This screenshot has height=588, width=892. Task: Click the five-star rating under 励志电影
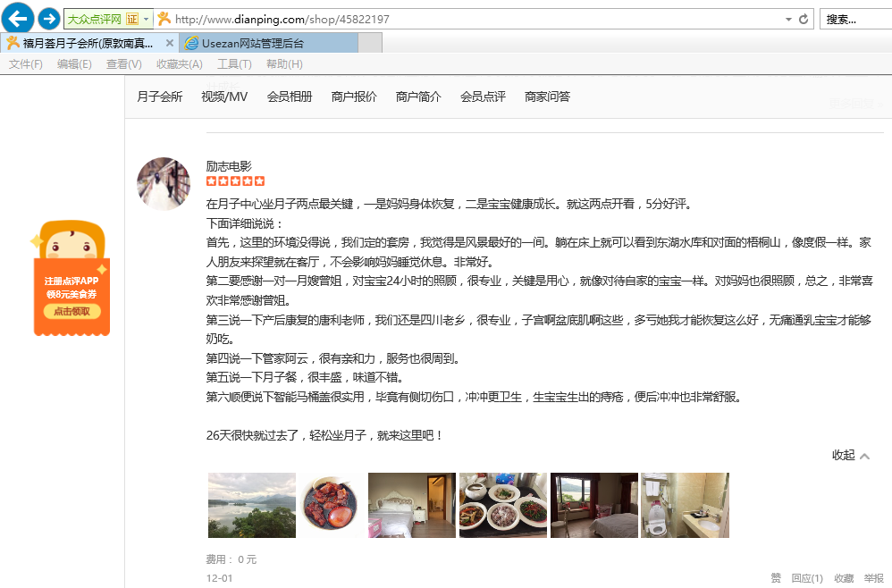235,181
